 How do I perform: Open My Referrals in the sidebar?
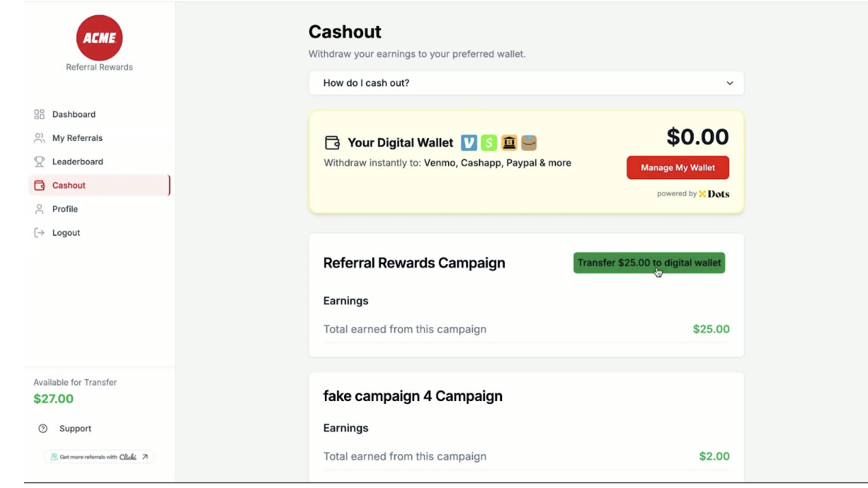point(77,138)
